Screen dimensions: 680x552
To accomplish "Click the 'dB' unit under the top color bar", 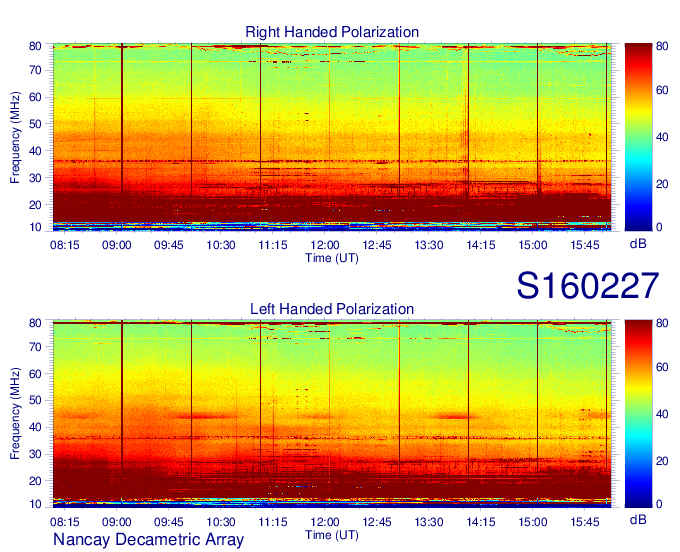I will (x=638, y=244).
